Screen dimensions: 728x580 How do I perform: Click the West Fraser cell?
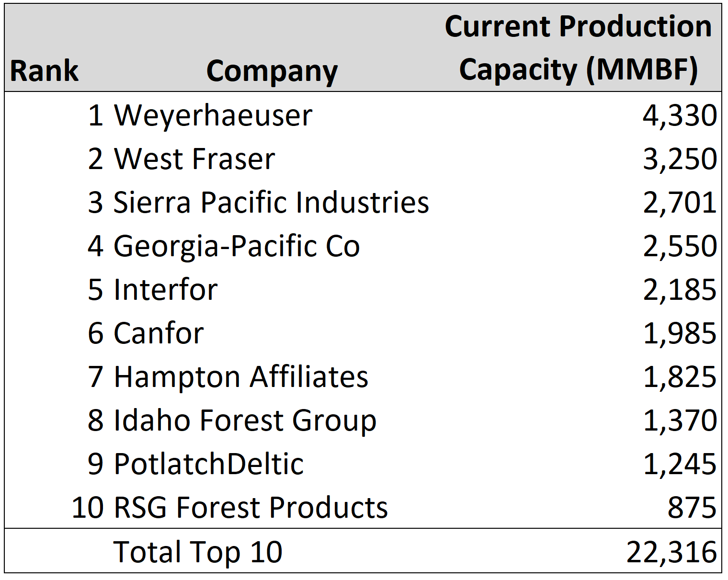tap(194, 159)
